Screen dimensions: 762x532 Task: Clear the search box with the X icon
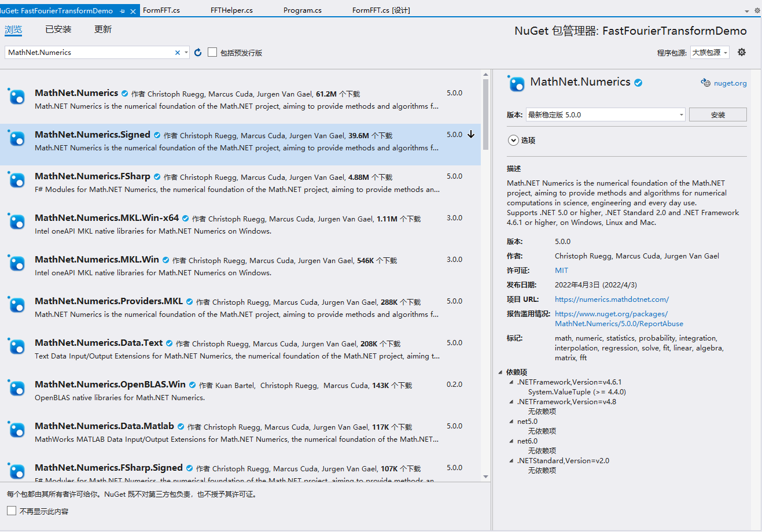178,53
